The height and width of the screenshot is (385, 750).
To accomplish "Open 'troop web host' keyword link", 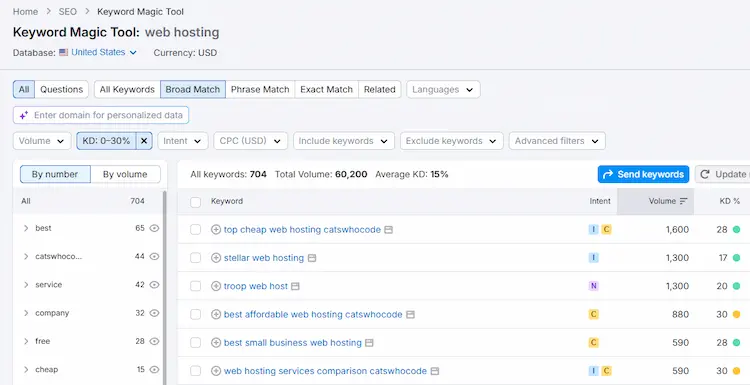I will [x=256, y=286].
